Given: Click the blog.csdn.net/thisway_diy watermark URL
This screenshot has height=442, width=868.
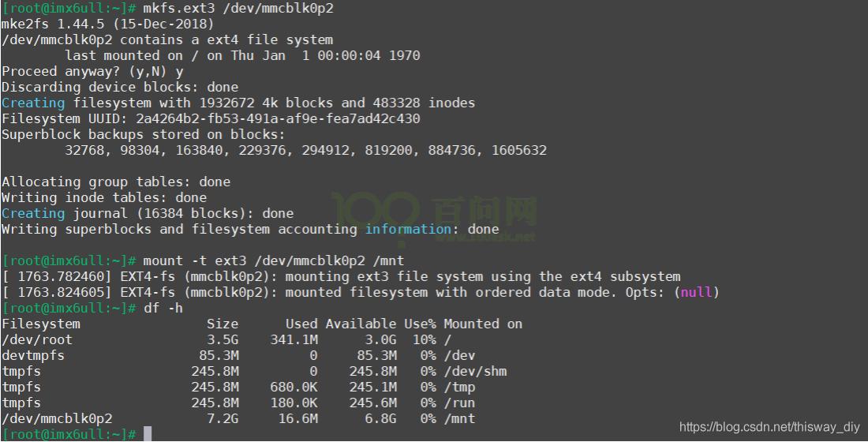Looking at the screenshot, I should [x=769, y=427].
